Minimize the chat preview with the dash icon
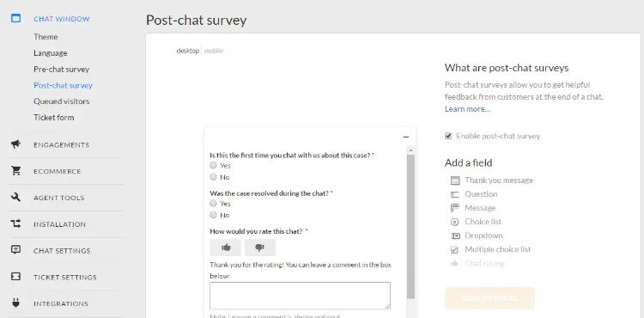Viewport: 644px width, 318px height. point(406,137)
